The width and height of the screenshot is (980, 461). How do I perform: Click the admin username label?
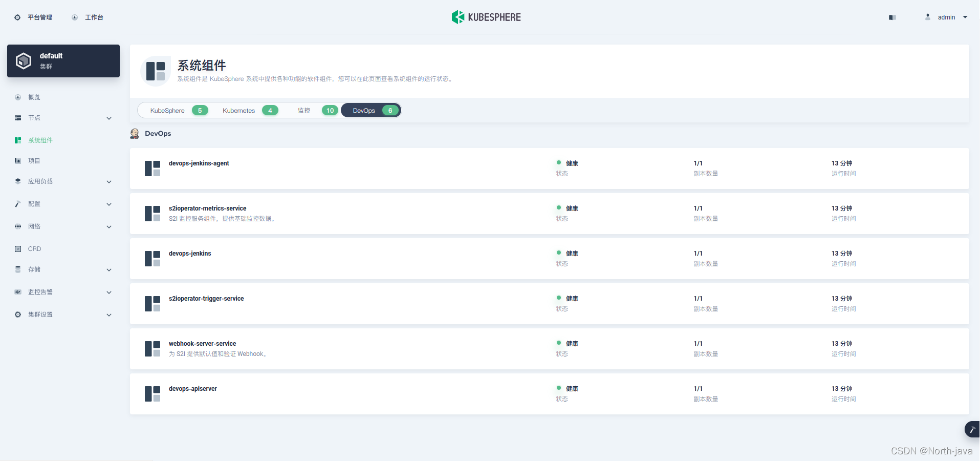pos(946,17)
